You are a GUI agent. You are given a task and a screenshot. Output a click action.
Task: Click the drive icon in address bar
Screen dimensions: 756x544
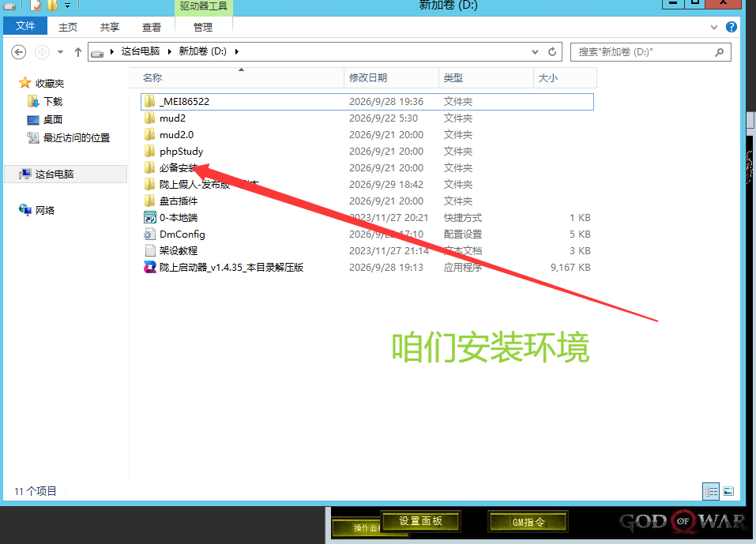pyautogui.click(x=97, y=53)
